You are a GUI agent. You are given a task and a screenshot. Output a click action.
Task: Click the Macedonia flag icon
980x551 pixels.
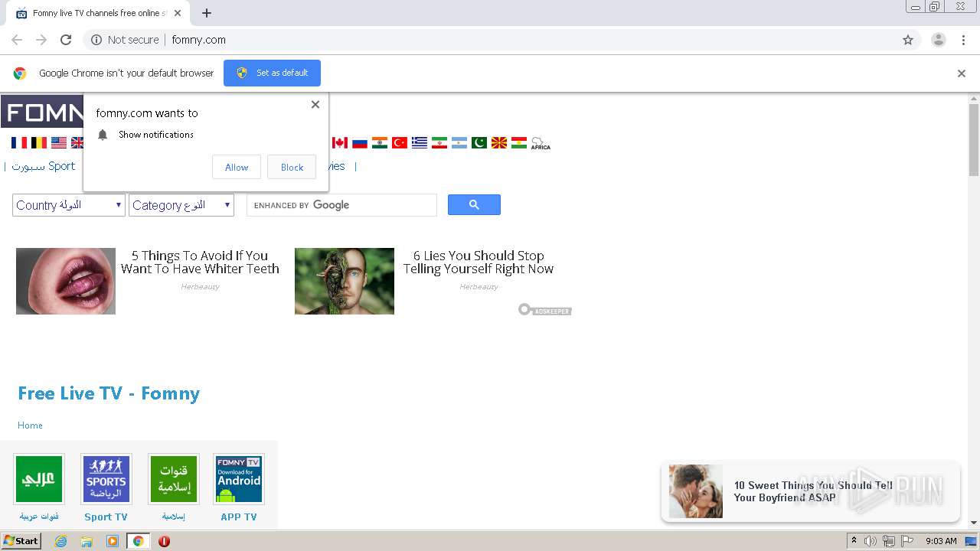pyautogui.click(x=499, y=142)
